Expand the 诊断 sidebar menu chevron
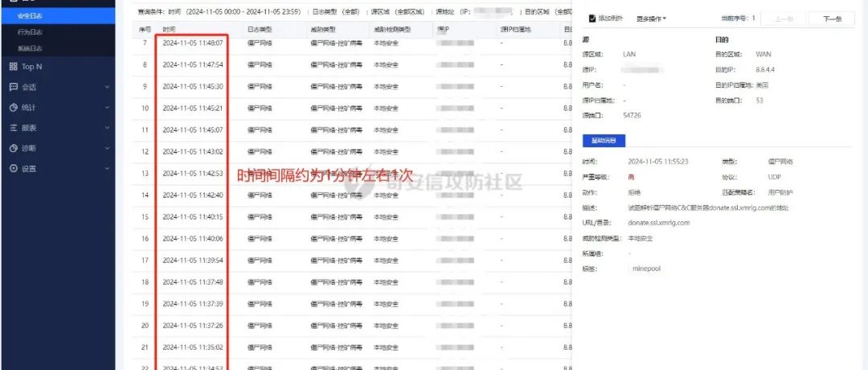 [107, 149]
